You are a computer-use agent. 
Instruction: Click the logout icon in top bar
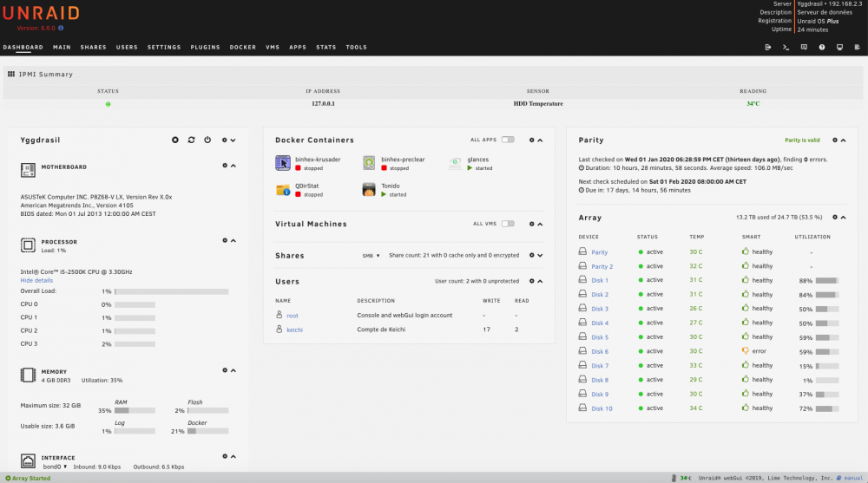point(768,47)
